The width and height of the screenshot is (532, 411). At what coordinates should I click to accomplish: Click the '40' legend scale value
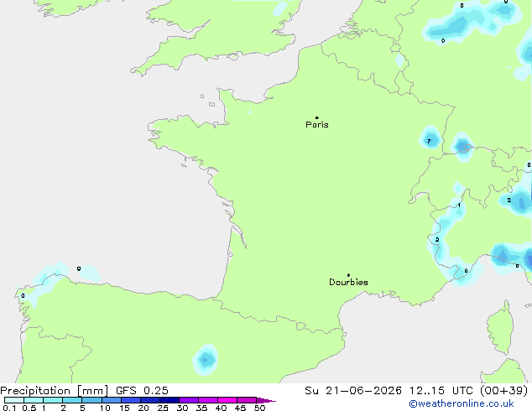221,408
